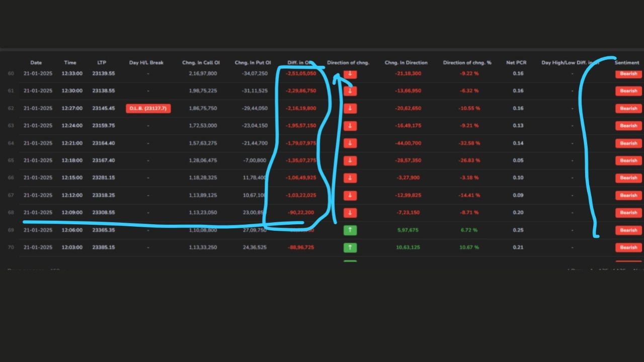Click the time cell 12:18:00

(x=72, y=160)
